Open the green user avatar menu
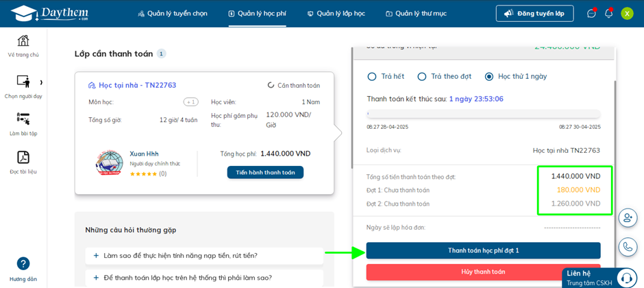644x288 pixels. tap(627, 14)
